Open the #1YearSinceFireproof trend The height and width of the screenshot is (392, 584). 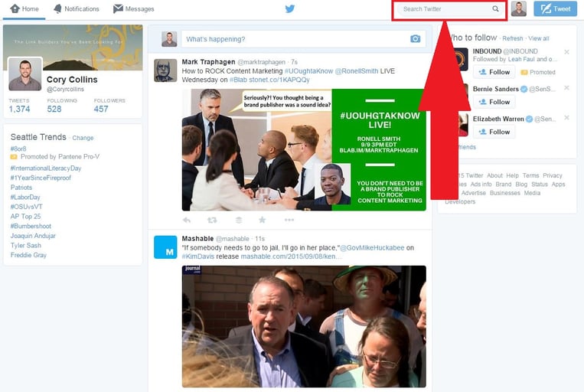(x=41, y=178)
